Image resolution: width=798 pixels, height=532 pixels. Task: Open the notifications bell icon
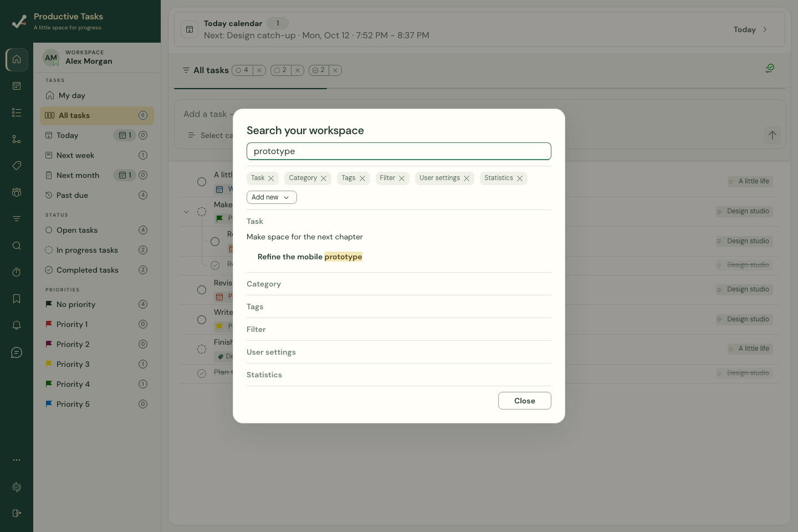click(17, 325)
